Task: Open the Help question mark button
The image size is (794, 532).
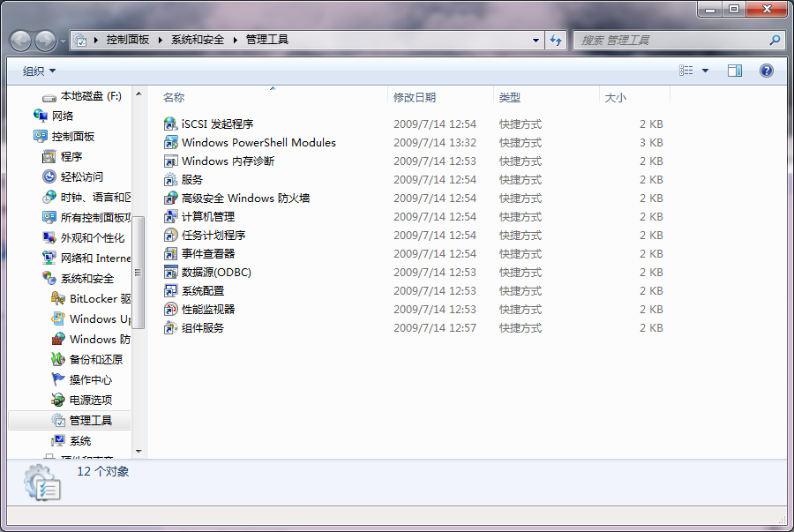Action: (766, 70)
